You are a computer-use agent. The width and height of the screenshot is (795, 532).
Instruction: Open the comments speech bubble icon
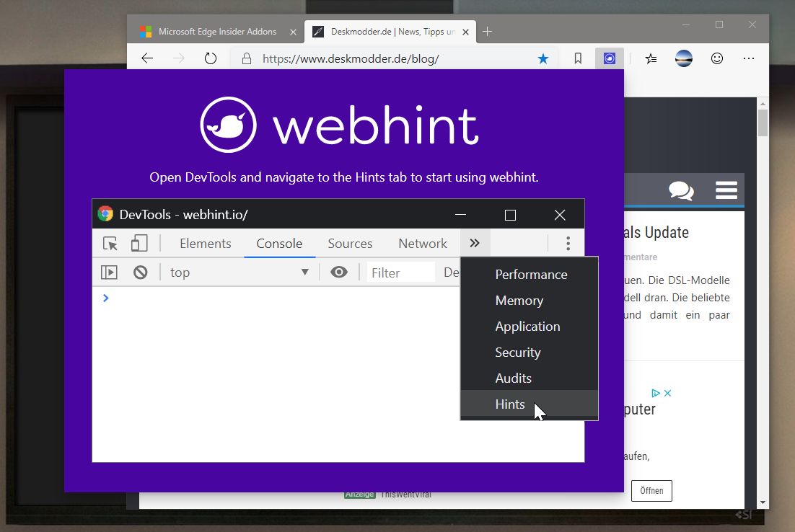tap(680, 190)
